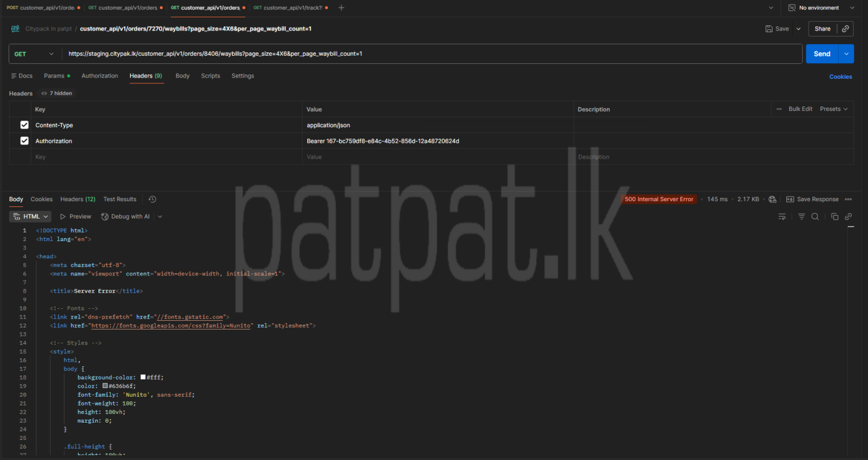Uncheck the Content-Type header checkbox
The width and height of the screenshot is (868, 460).
pyautogui.click(x=24, y=125)
